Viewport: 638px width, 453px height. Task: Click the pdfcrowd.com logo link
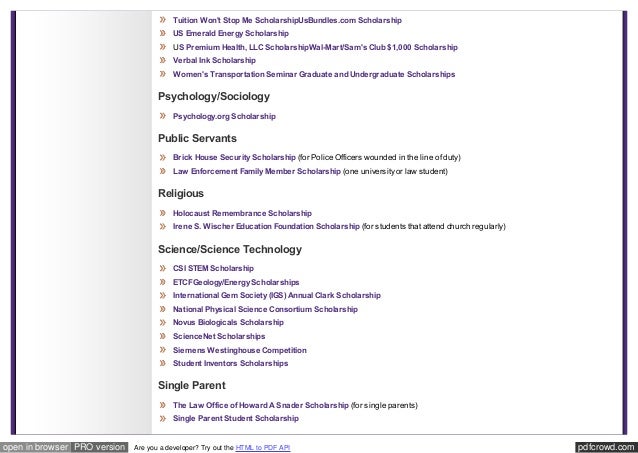pos(606,447)
